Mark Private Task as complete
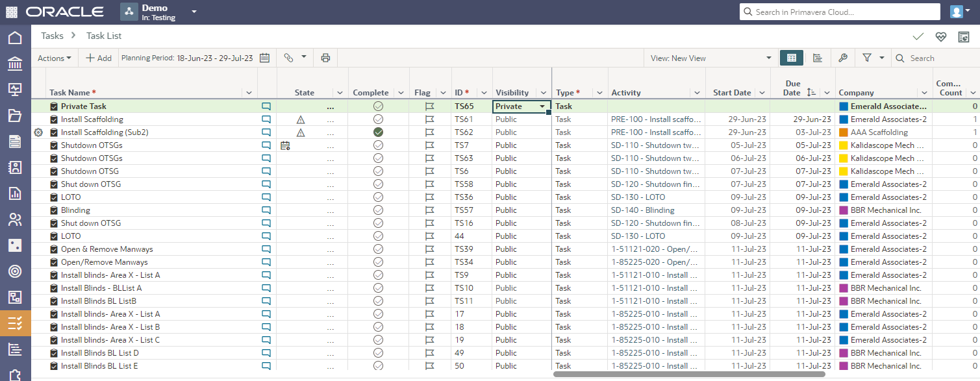The image size is (980, 381). point(378,106)
